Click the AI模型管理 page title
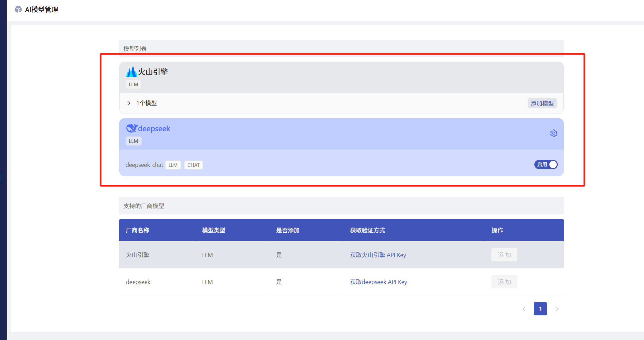Image resolution: width=644 pixels, height=340 pixels. (x=42, y=9)
